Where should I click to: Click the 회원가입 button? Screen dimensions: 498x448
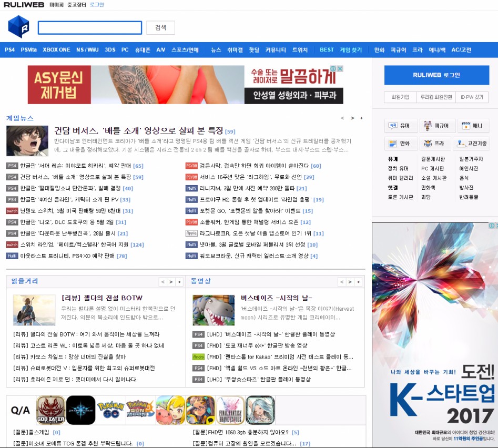coord(400,97)
